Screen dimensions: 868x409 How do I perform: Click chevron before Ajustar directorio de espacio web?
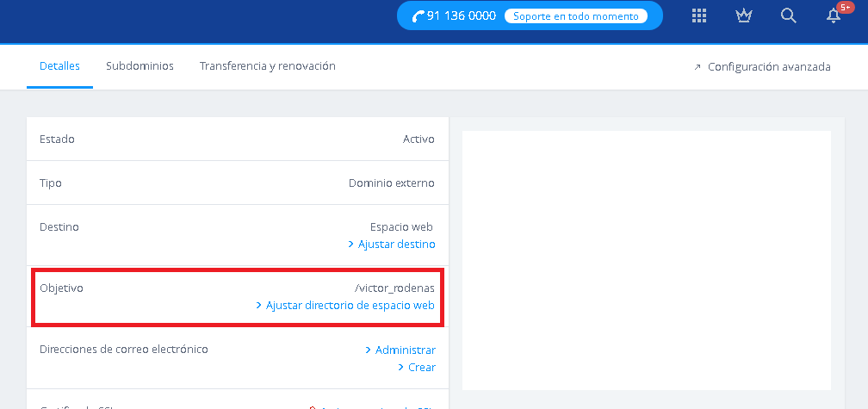pos(258,306)
